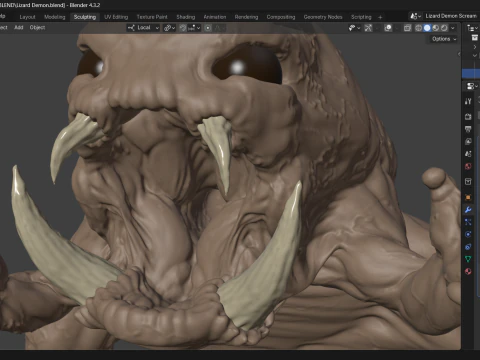Open the green Object Data tab
This screenshot has height=360, width=480.
coord(468,259)
